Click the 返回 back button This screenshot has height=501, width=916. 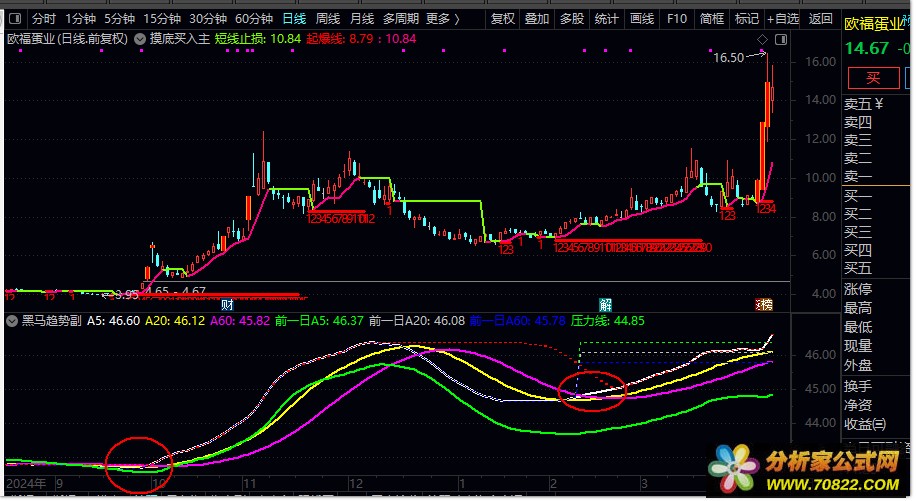pos(820,18)
